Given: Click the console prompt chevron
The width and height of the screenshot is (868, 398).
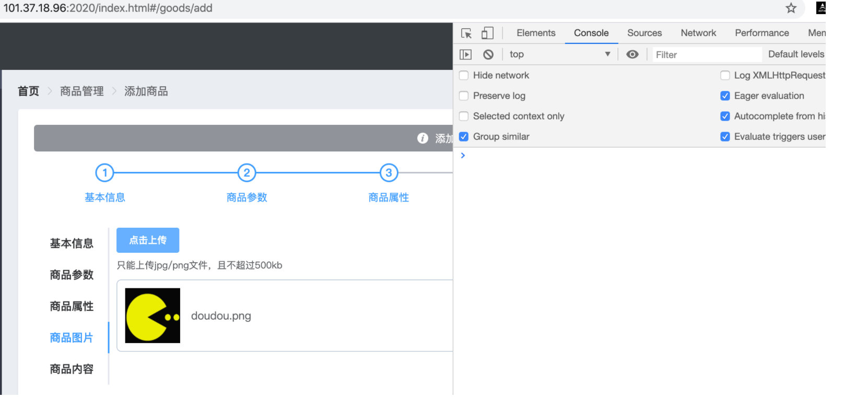Looking at the screenshot, I should coord(463,156).
